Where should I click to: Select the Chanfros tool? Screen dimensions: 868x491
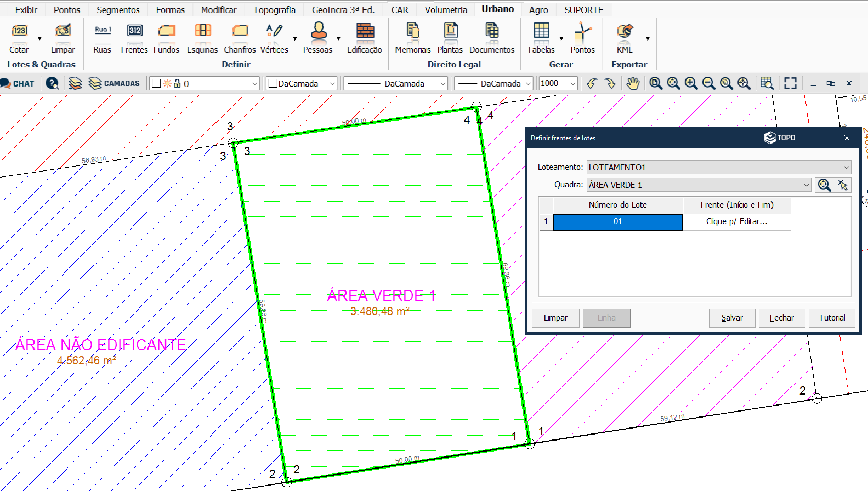[240, 37]
